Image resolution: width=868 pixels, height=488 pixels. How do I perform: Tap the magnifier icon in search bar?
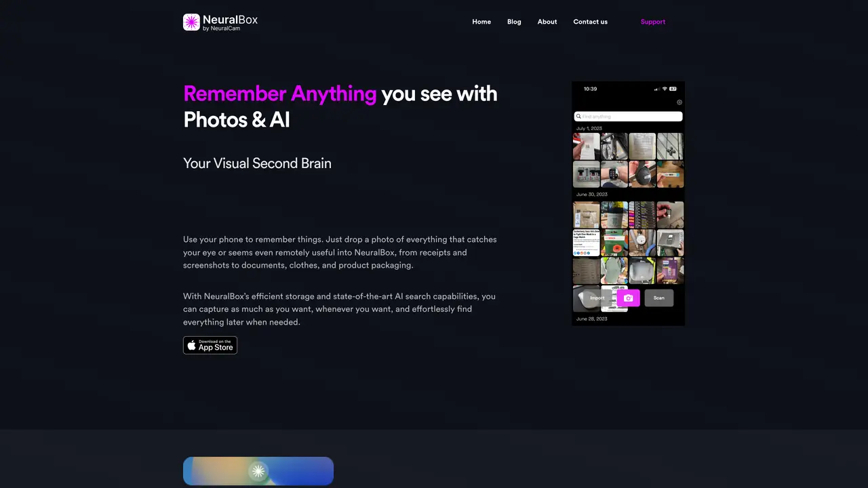click(578, 117)
